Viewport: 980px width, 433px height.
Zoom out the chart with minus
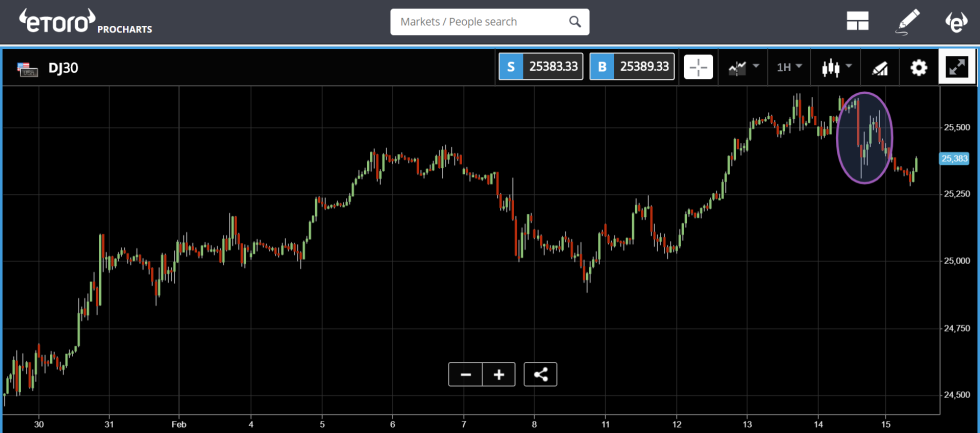(x=465, y=374)
